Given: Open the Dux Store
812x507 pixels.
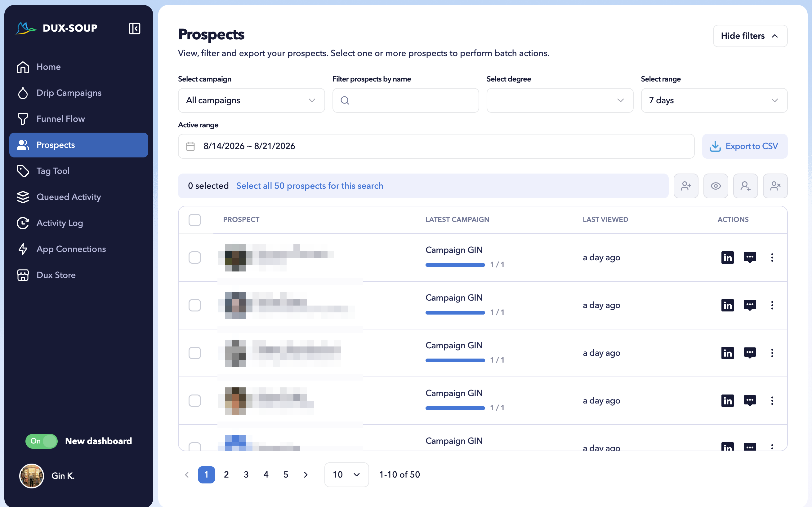Looking at the screenshot, I should pyautogui.click(x=78, y=275).
